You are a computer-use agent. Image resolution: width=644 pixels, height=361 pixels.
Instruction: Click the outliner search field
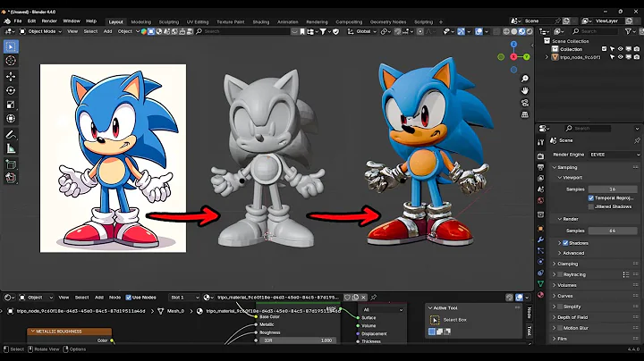pyautogui.click(x=595, y=31)
